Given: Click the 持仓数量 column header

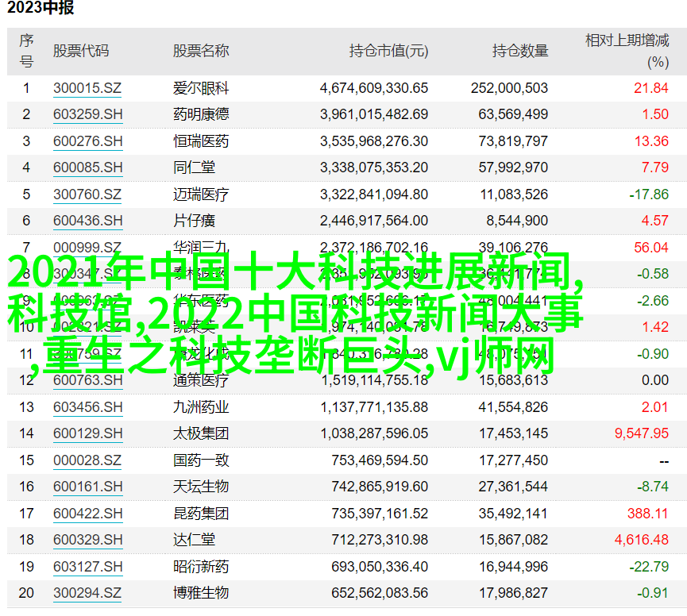Looking at the screenshot, I should 520,52.
